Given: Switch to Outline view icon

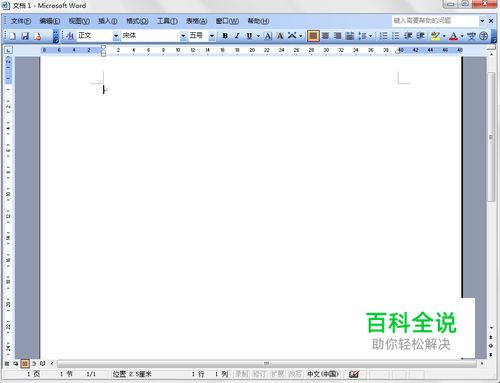Looking at the screenshot, I should [x=34, y=364].
